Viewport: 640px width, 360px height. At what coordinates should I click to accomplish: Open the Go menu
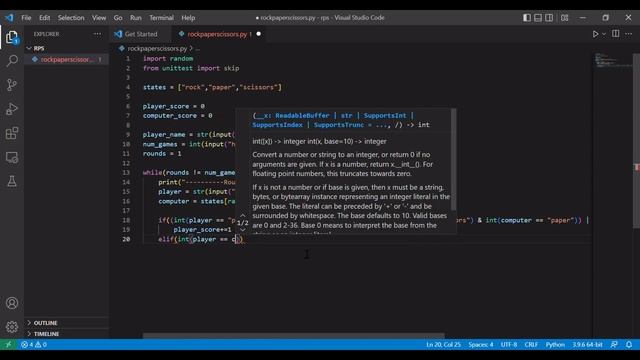118,18
